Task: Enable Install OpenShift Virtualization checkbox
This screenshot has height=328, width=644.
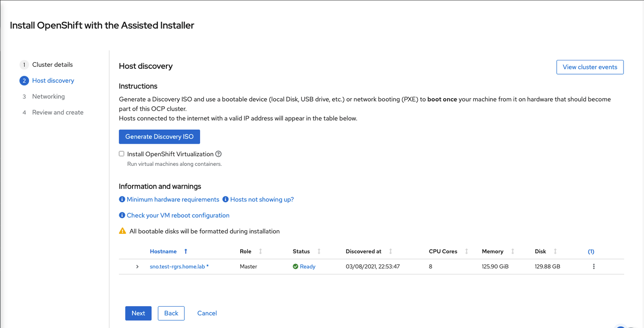Action: [122, 154]
